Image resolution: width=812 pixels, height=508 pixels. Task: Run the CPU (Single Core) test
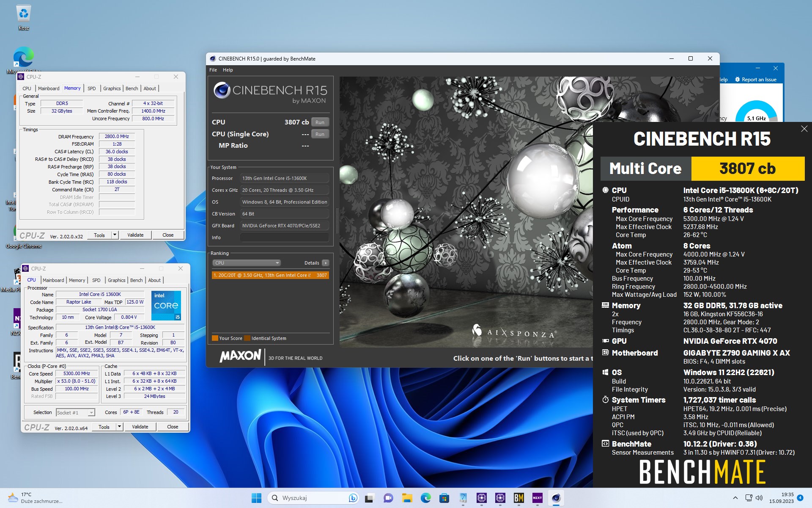pyautogui.click(x=320, y=134)
